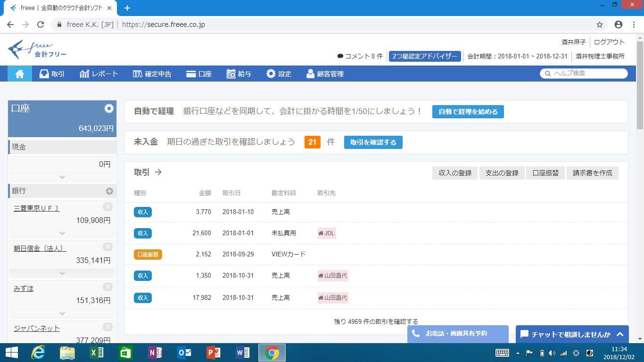644x362 pixels.
Task: Add a bank account with plus icon
Action: coord(109,191)
